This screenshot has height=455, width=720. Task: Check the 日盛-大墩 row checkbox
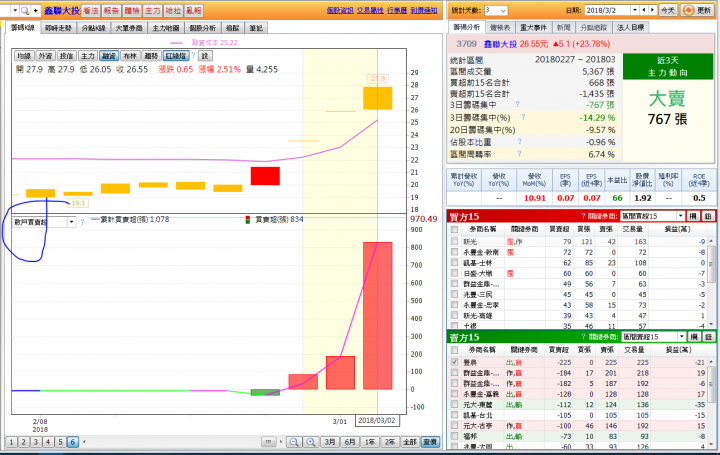[x=454, y=273]
